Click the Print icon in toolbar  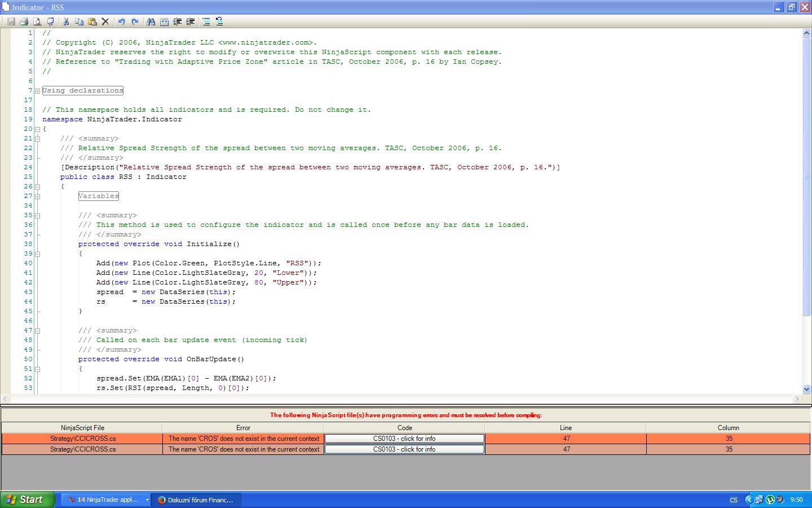click(24, 21)
